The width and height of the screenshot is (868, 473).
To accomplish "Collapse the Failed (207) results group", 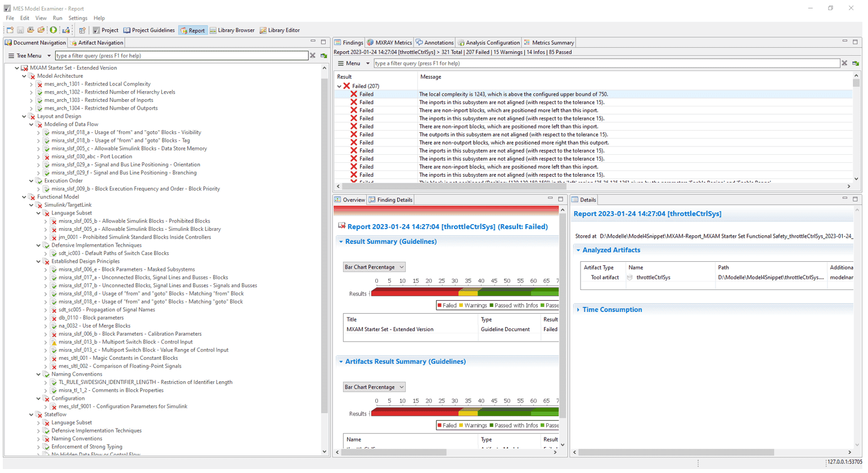I will pos(339,86).
